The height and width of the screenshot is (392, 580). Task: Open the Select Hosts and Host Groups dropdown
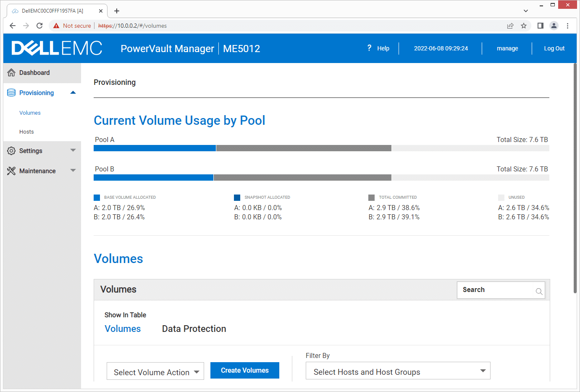398,371
